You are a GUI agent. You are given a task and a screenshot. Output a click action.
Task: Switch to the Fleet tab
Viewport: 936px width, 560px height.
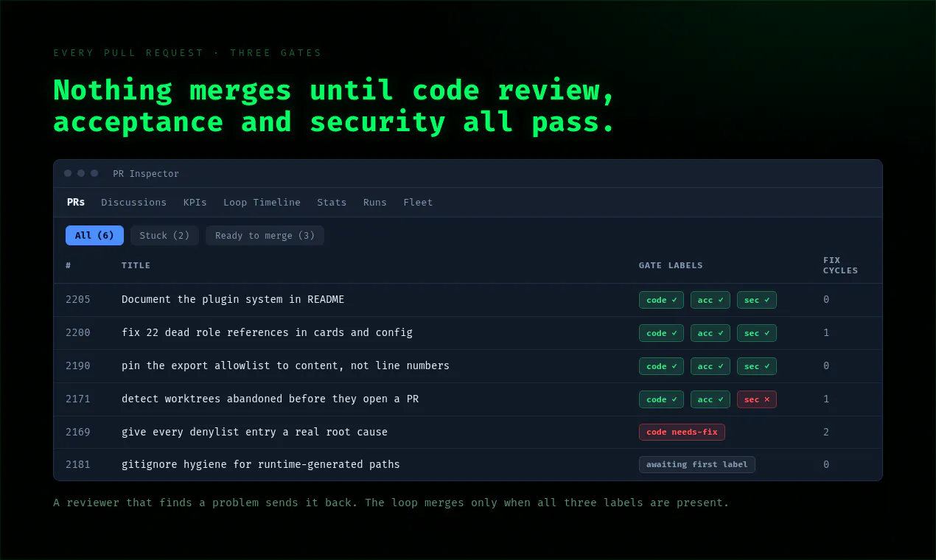pos(418,202)
